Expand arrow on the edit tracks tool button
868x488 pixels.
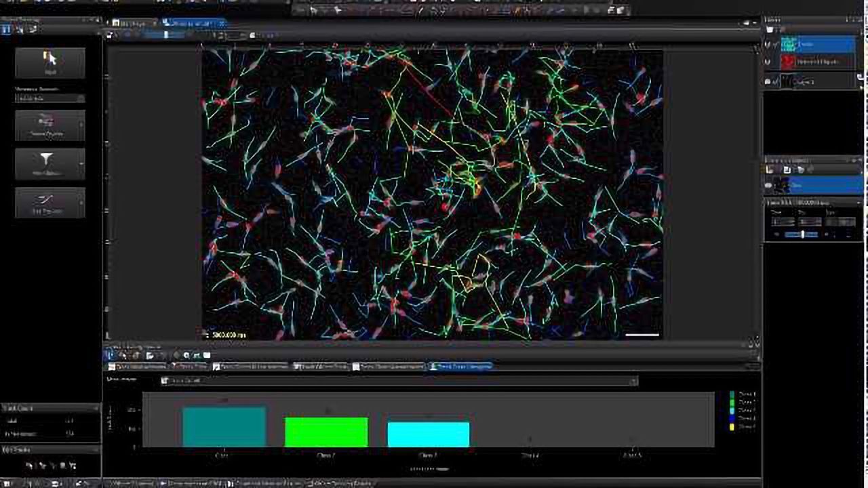click(x=82, y=202)
